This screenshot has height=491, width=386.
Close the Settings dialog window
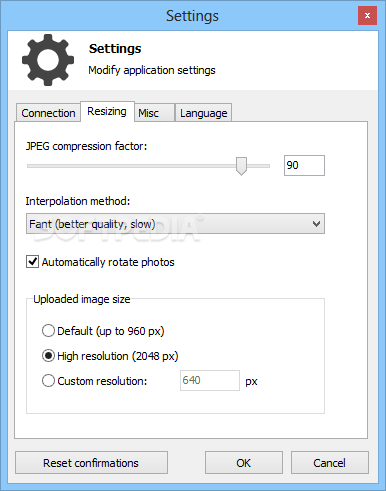tap(367, 16)
